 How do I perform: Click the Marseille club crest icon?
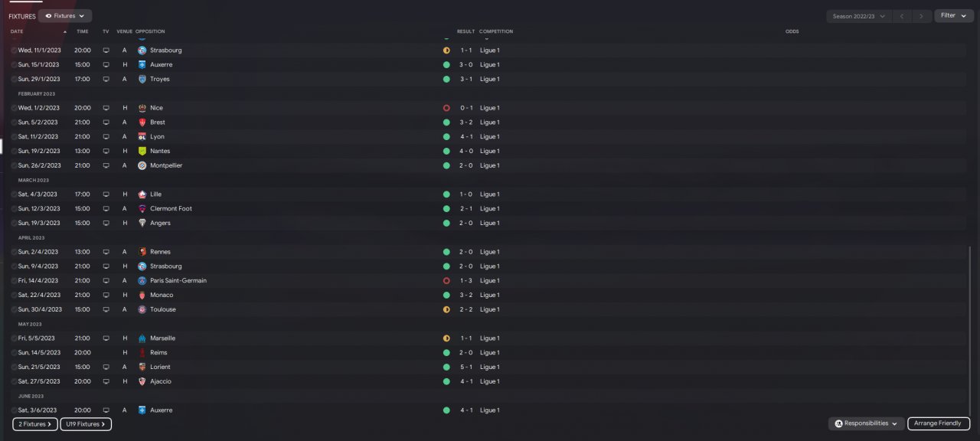coord(142,338)
